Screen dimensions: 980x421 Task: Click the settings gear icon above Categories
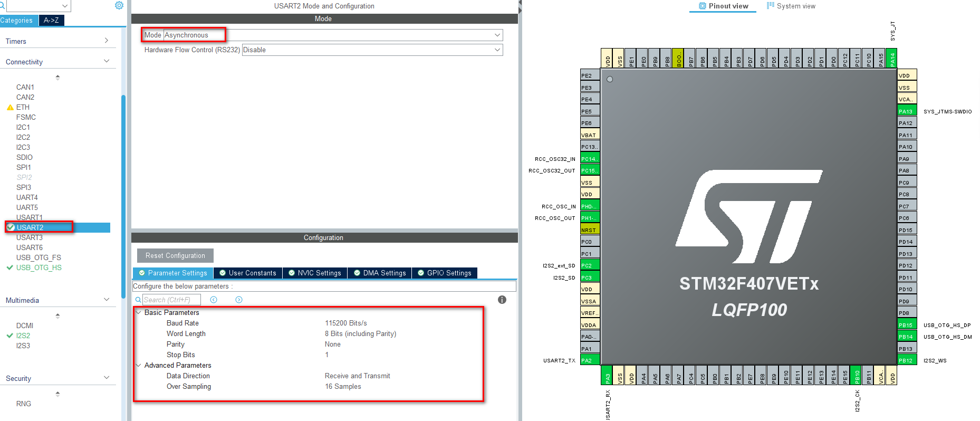click(119, 5)
